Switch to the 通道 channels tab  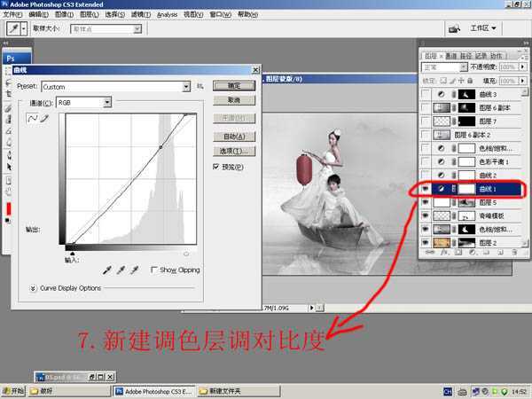[451, 56]
